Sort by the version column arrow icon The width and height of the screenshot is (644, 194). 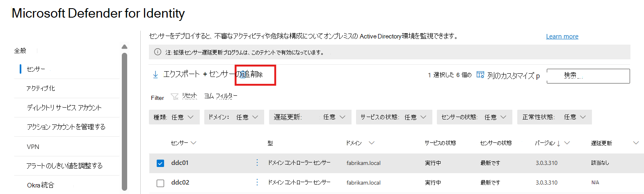click(x=559, y=143)
